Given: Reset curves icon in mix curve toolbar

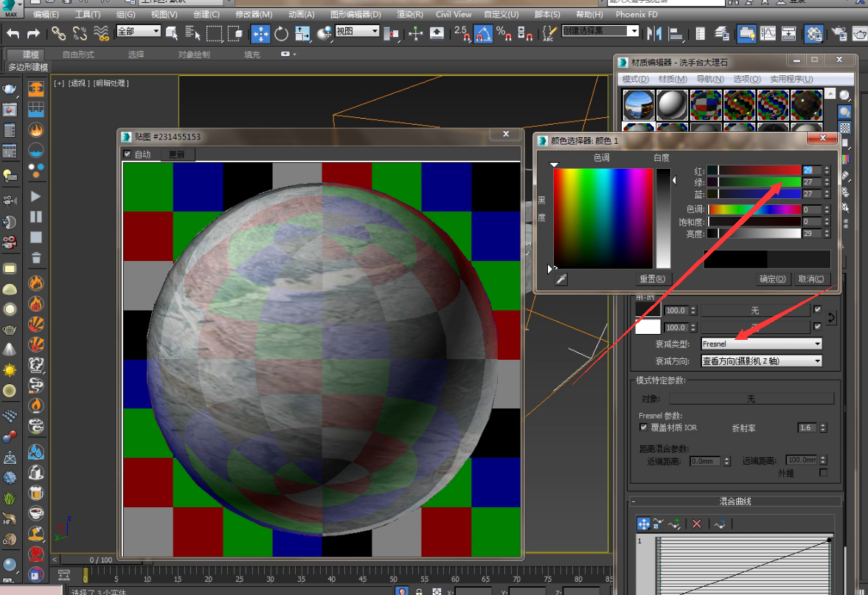Looking at the screenshot, I should 719,523.
